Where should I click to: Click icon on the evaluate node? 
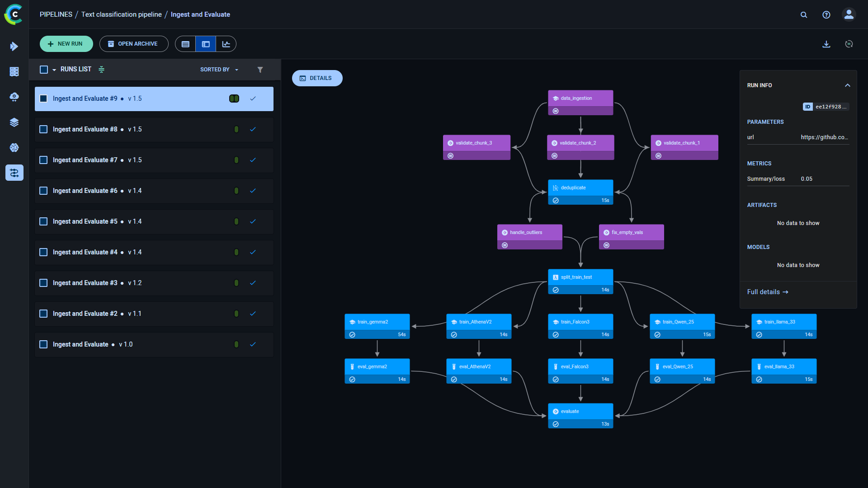click(x=556, y=412)
